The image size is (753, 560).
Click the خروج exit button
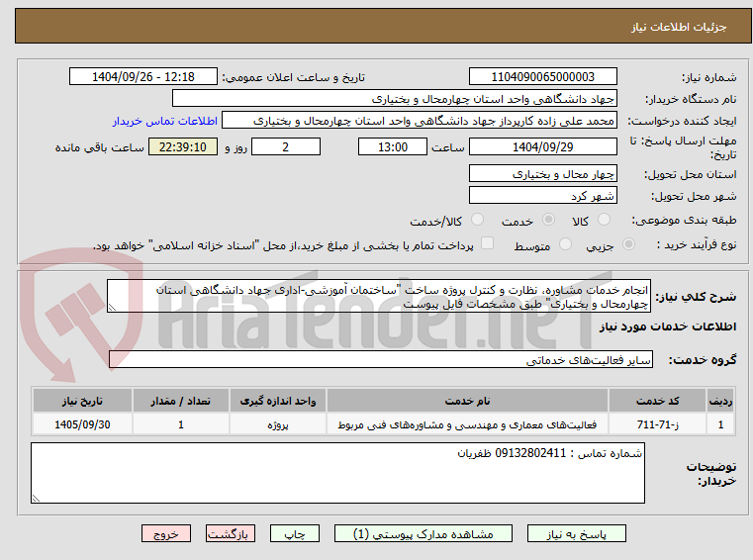click(165, 533)
